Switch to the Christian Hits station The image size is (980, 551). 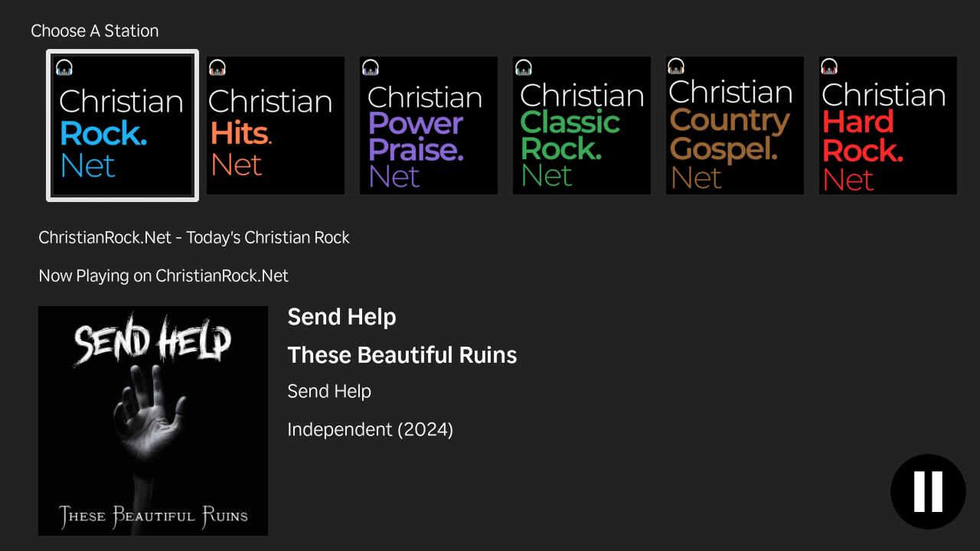pyautogui.click(x=276, y=126)
